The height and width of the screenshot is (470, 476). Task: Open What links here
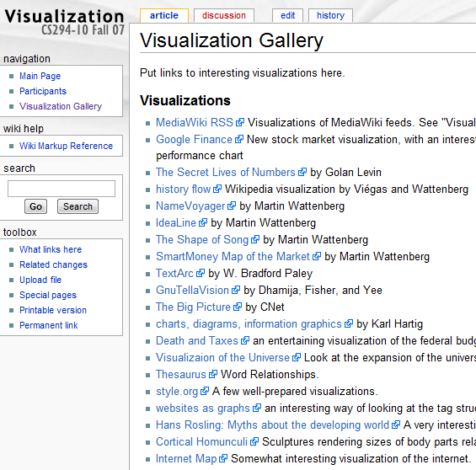point(51,249)
